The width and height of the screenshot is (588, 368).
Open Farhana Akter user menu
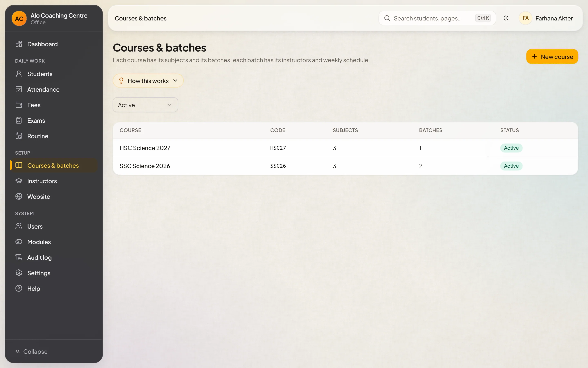(x=546, y=18)
